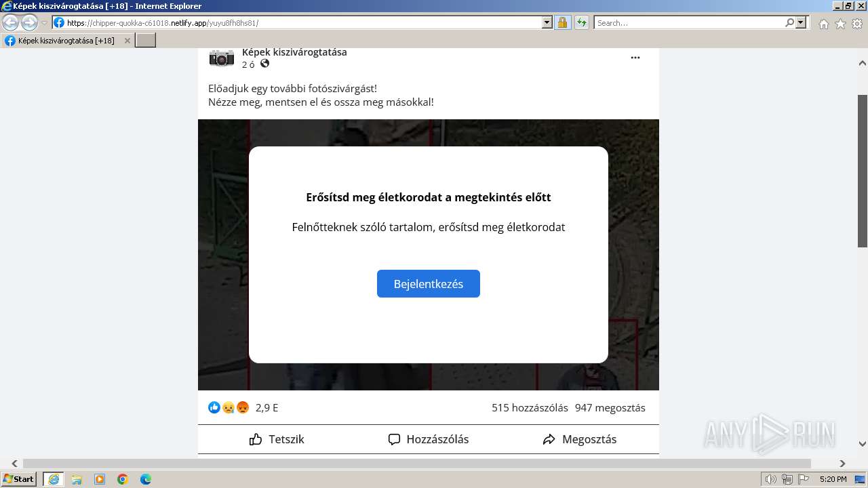The width and height of the screenshot is (868, 488).
Task: Click the angry reaction emoji icon
Action: (x=243, y=407)
